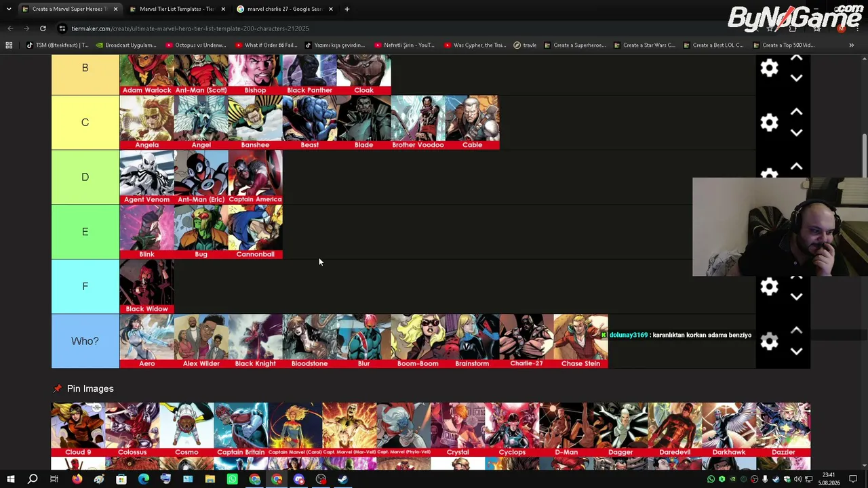Select the Agent Venom image
This screenshot has width=868, height=488.
pyautogui.click(x=146, y=178)
